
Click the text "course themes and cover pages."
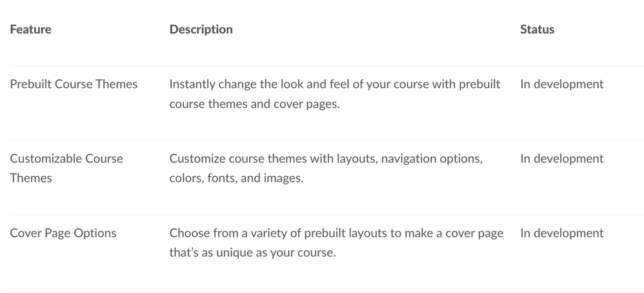coord(254,103)
